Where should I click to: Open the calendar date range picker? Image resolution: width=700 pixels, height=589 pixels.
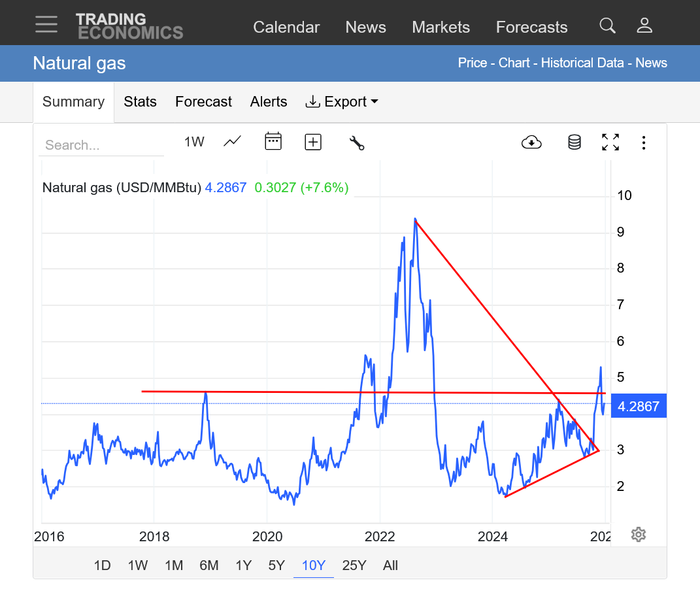tap(273, 141)
